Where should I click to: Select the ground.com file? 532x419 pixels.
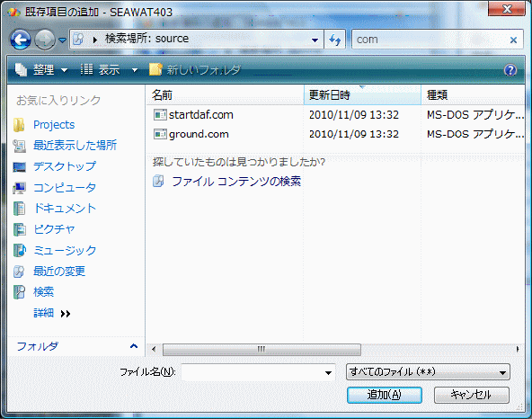[199, 134]
